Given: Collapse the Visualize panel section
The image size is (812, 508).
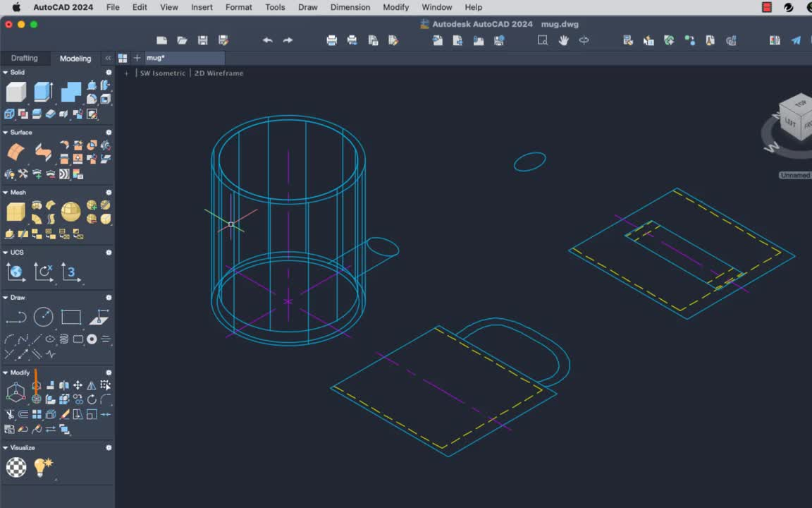Looking at the screenshot, I should point(5,448).
